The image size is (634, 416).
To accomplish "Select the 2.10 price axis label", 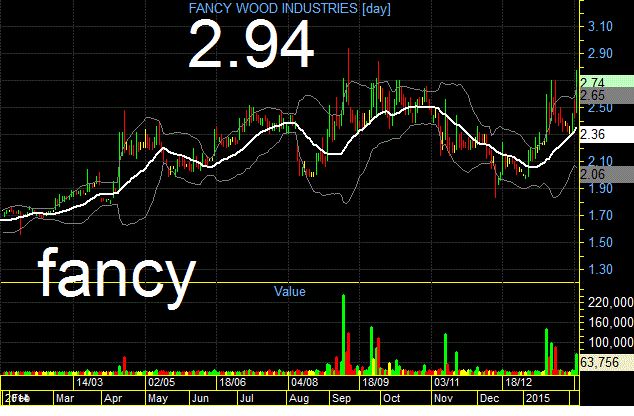I will (x=600, y=161).
